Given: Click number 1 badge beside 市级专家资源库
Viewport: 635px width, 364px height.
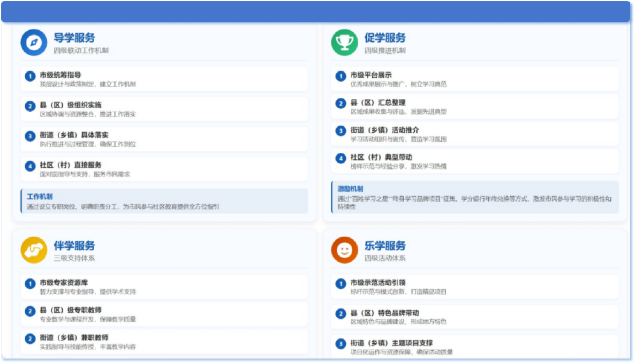Looking at the screenshot, I should 30,284.
